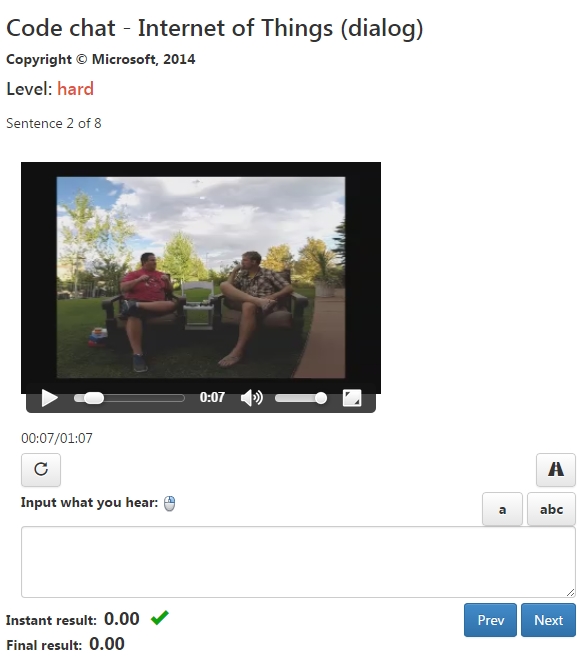The image size is (582, 663).
Task: Open fullscreen video mode
Action: click(352, 398)
